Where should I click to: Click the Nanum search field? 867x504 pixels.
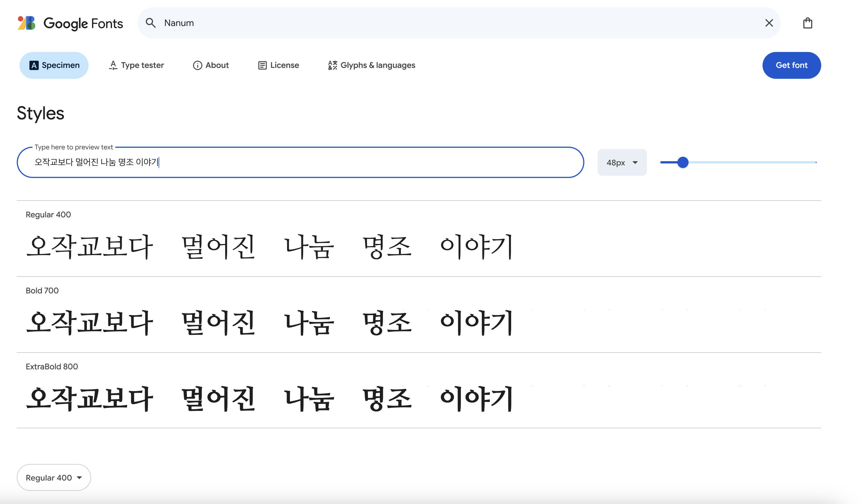coord(447,23)
